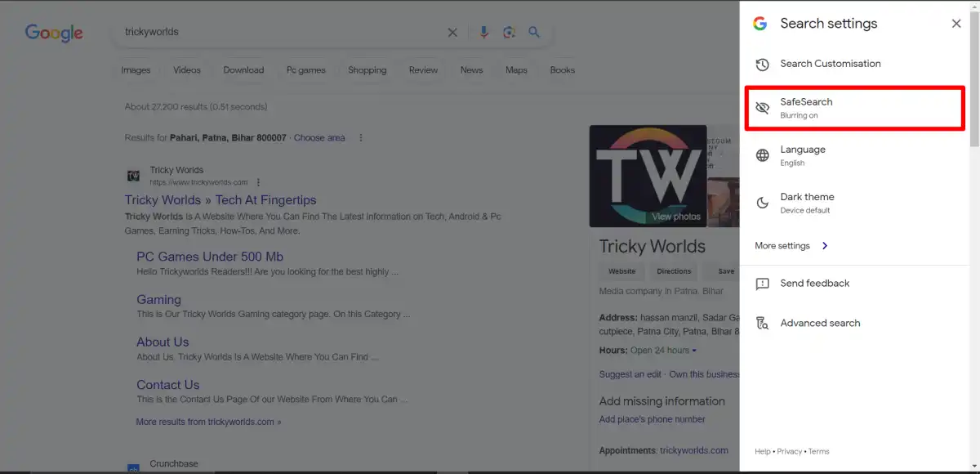Viewport: 980px width, 474px height.
Task: Click the Tricky Worlds knowledge panel title
Action: tap(653, 247)
